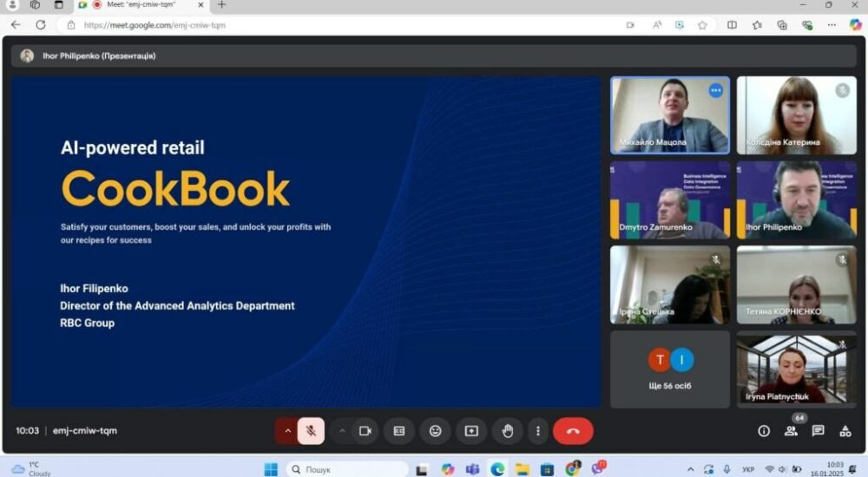Open the chat with everyone panel

point(818,431)
